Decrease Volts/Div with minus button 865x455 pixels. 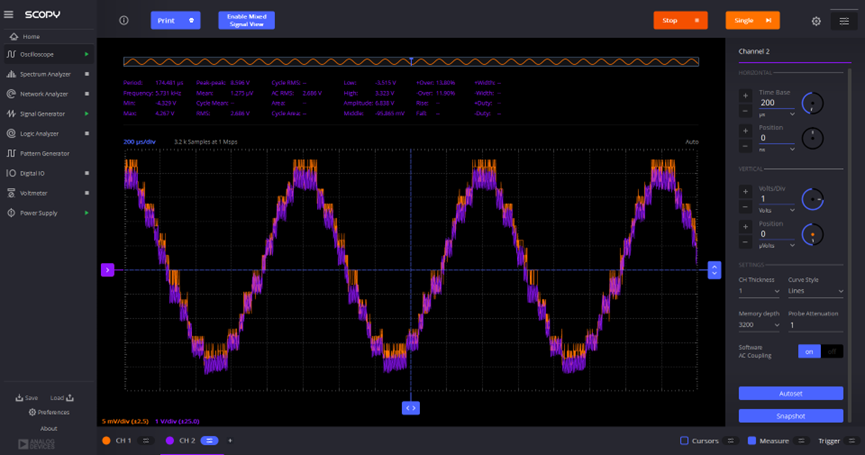coord(745,207)
